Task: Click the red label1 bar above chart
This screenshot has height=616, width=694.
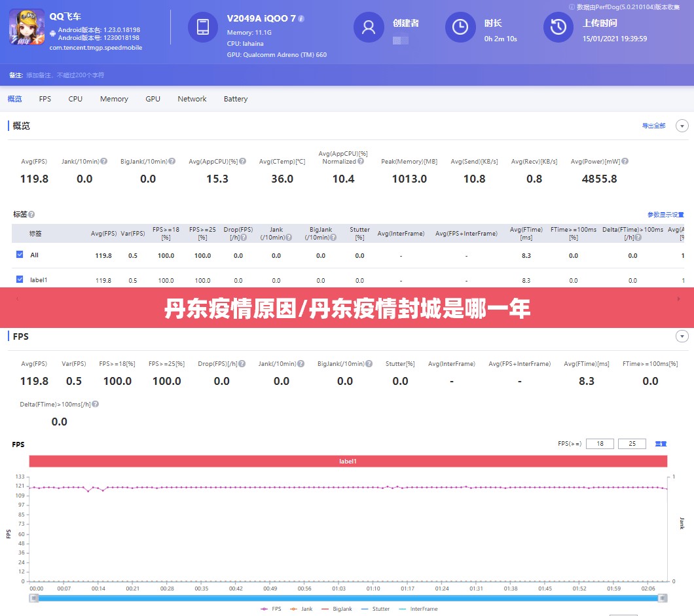Action: point(348,461)
